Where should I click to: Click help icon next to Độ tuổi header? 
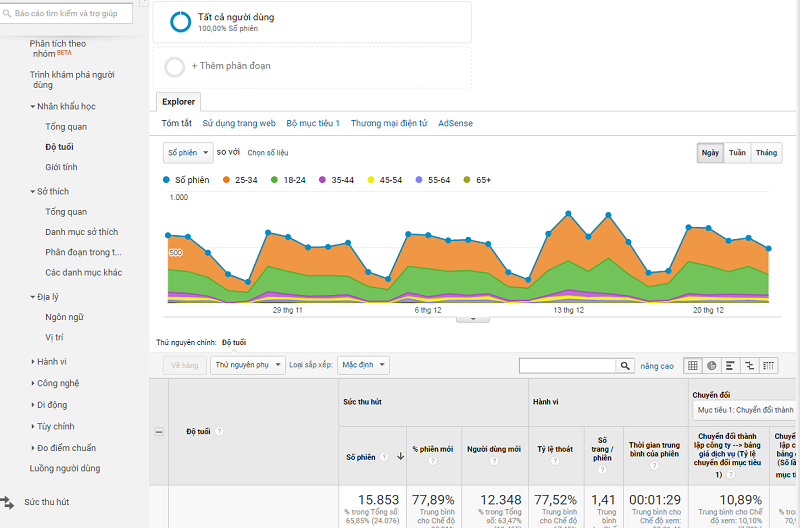[219, 432]
